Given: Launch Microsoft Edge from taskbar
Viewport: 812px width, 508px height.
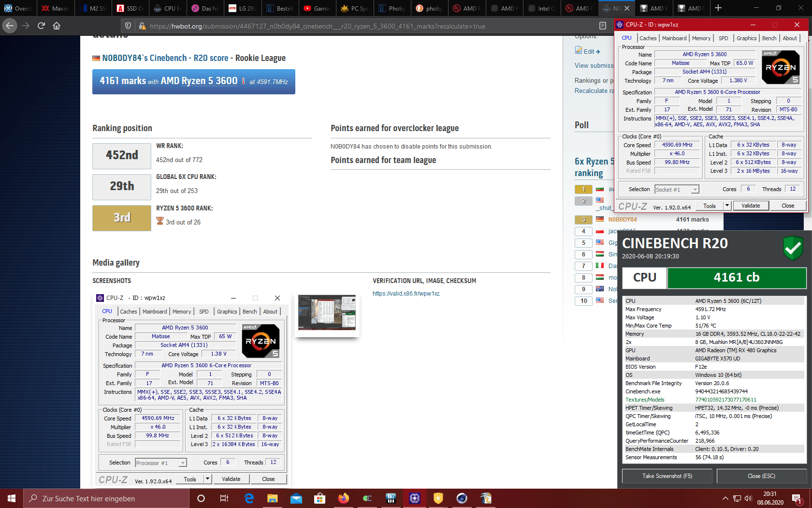Looking at the screenshot, I should (x=249, y=498).
